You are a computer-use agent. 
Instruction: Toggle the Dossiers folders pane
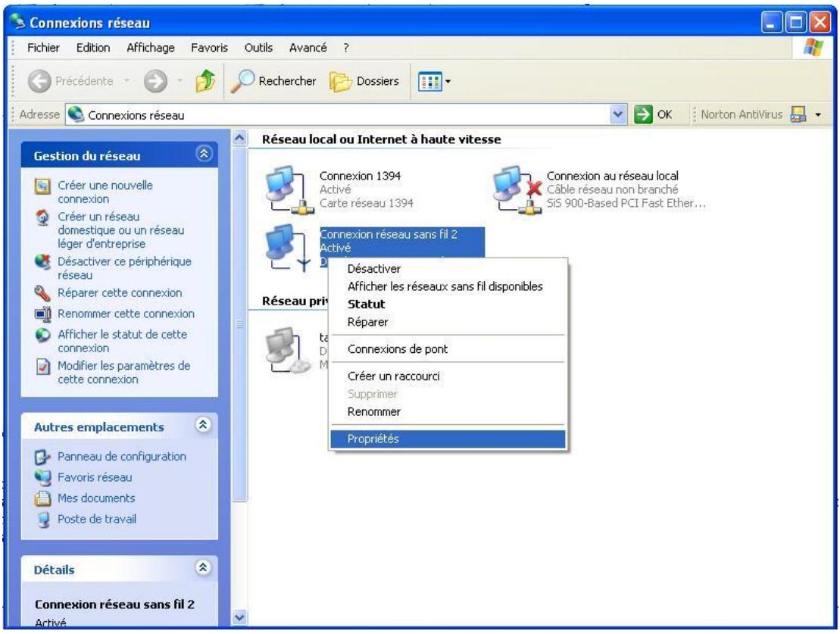(x=364, y=82)
